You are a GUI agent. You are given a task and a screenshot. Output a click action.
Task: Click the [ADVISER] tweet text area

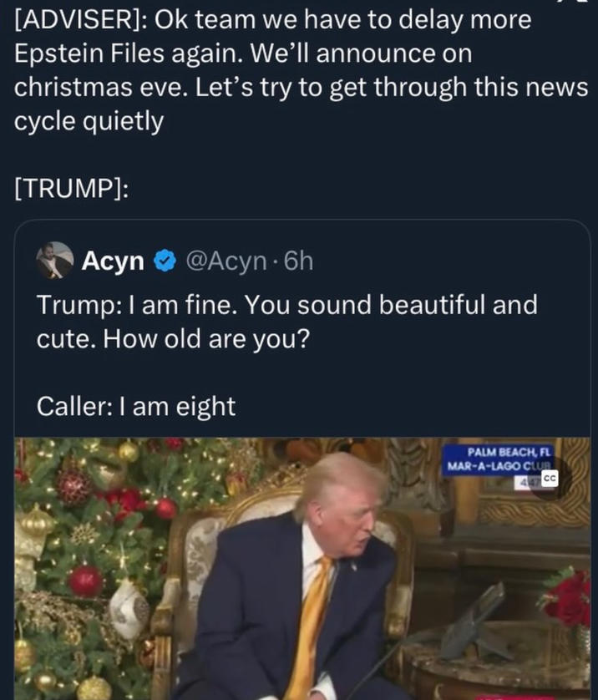292,67
